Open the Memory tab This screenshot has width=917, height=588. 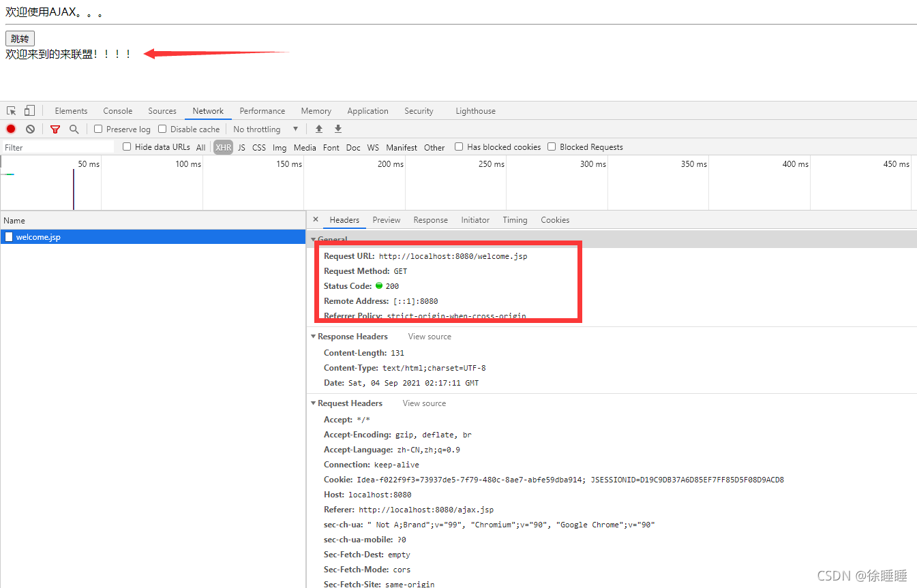tap(316, 111)
